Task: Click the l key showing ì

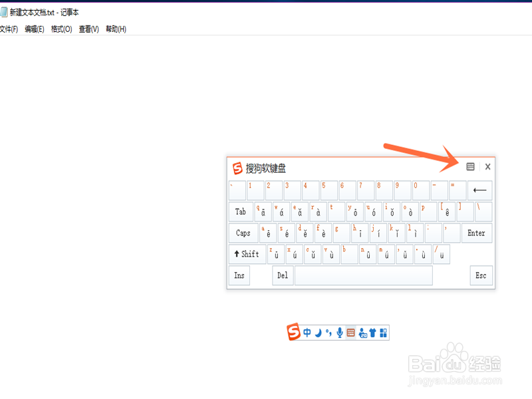Action: [x=414, y=233]
